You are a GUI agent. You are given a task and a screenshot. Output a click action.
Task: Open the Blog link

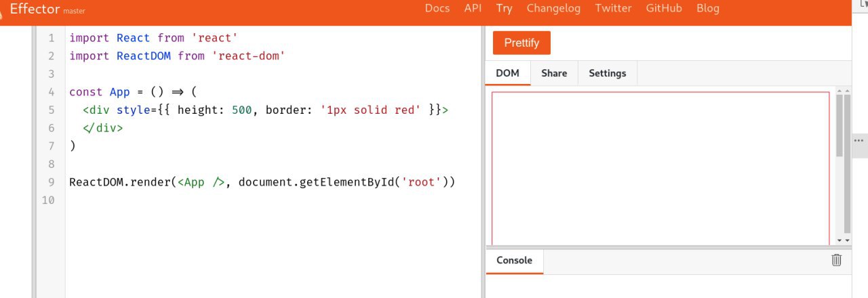[708, 8]
